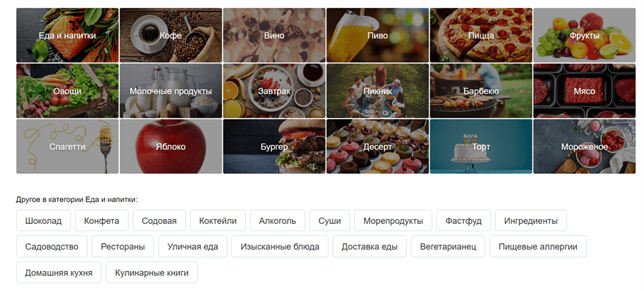Image resolution: width=644 pixels, height=291 pixels.
Task: Select the Пищевые аллергии tag
Action: click(x=538, y=246)
